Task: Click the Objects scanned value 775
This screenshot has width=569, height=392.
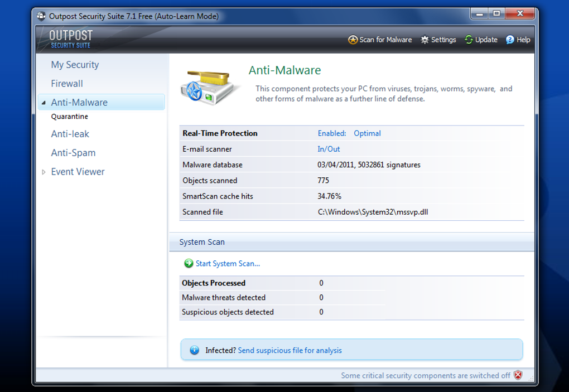Action: (324, 181)
